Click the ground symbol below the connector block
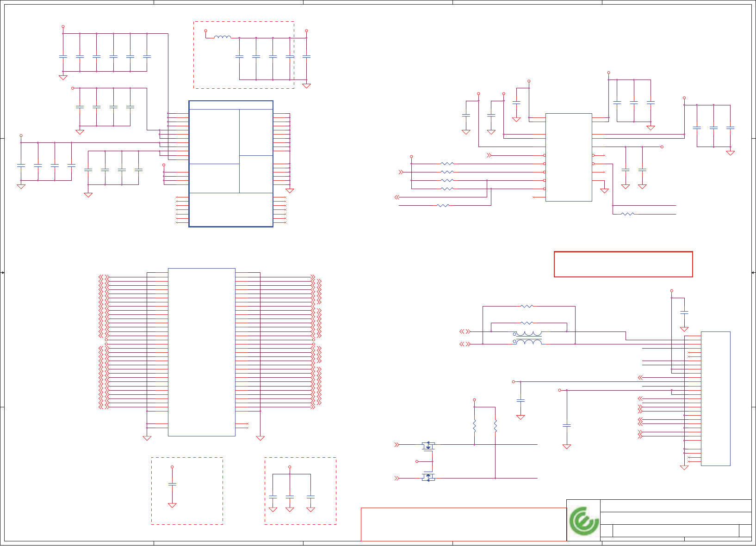The width and height of the screenshot is (756, 546). point(684,468)
